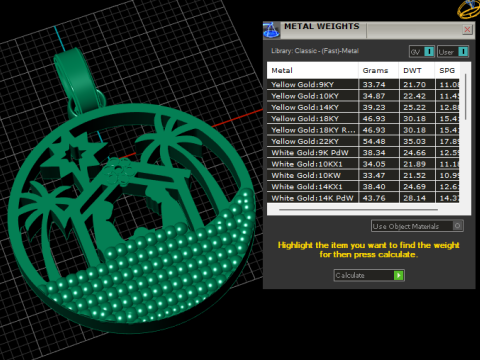Click the 28.14 DWT value

click(414, 198)
